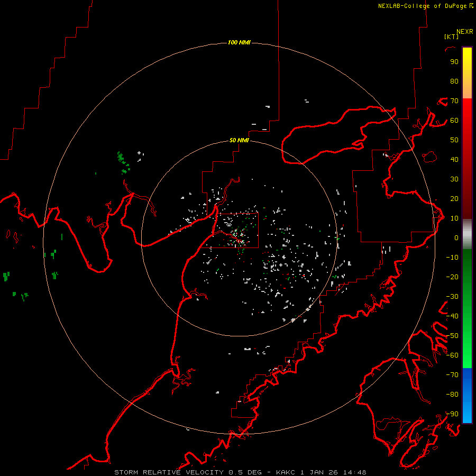
Task: Select the 50 value on the velocity scale
Action: pyautogui.click(x=454, y=140)
